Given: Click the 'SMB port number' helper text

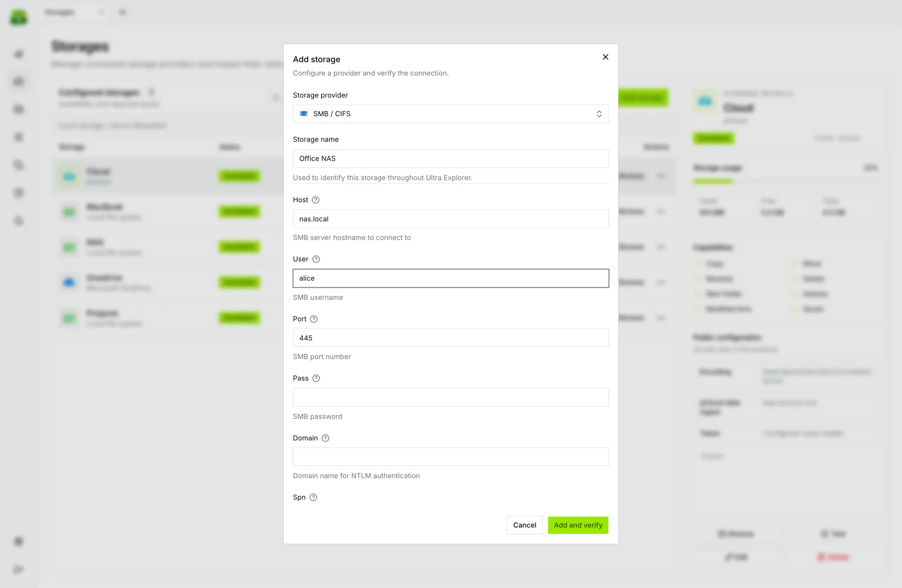Looking at the screenshot, I should (x=322, y=357).
